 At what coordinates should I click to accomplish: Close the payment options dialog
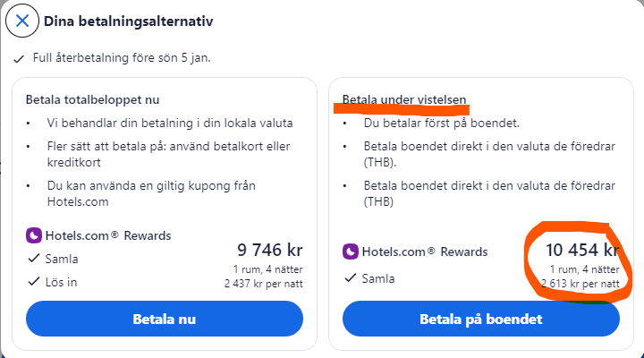(x=23, y=21)
